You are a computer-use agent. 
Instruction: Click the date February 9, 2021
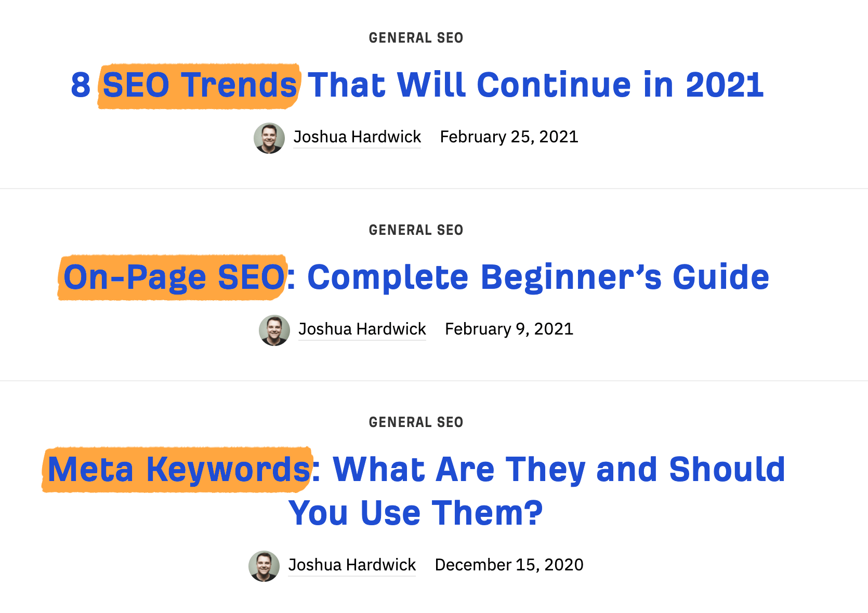tap(509, 329)
